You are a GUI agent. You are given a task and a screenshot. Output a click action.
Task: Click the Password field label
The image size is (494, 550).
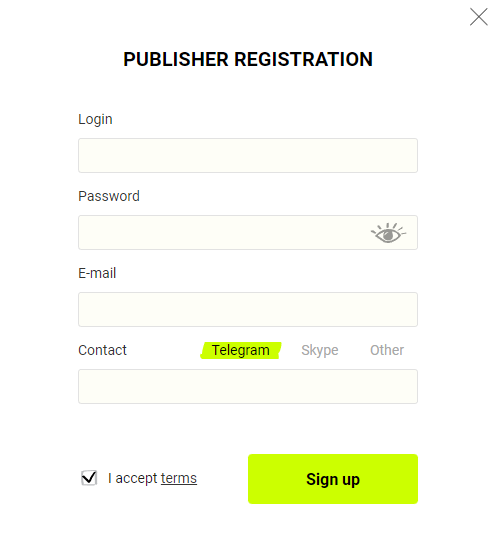[x=109, y=196]
